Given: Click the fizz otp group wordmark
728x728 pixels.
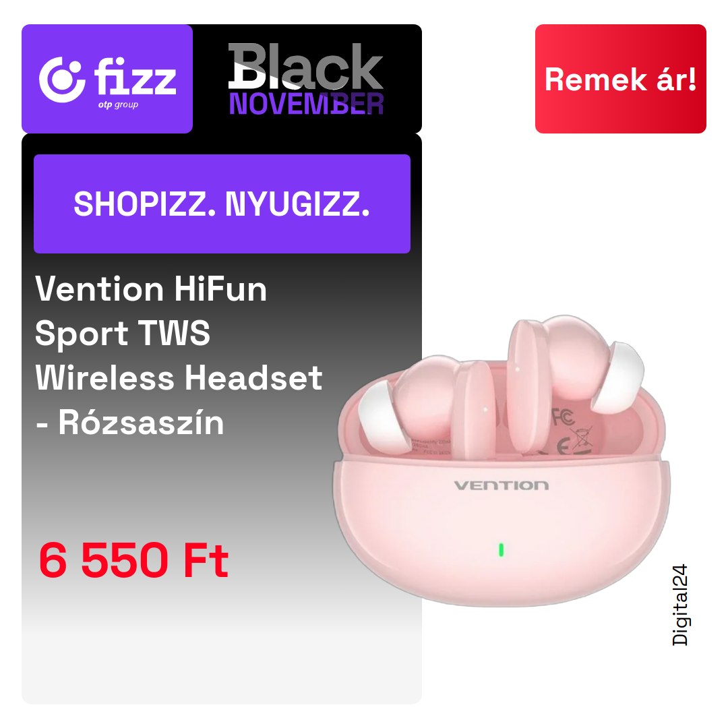Looking at the screenshot, I should pyautogui.click(x=135, y=83).
